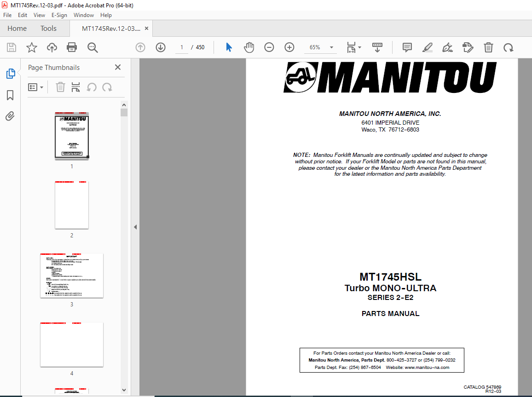Click the thumbnail panel scrollbar thumb
Viewport: 532px width, 397px height.
point(124,112)
